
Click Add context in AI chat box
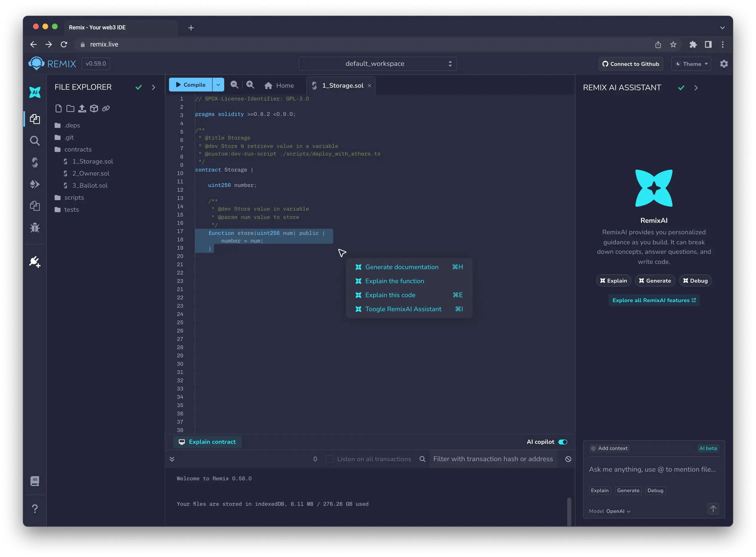(610, 448)
